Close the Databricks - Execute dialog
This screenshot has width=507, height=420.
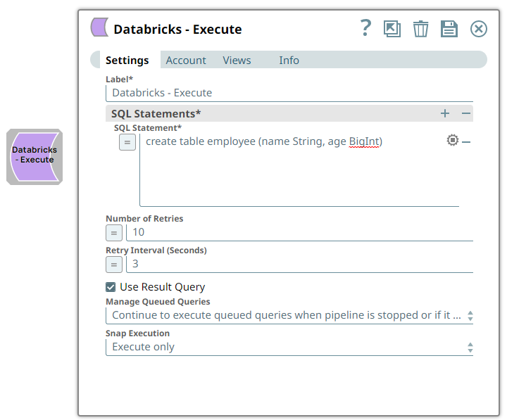[x=479, y=29]
